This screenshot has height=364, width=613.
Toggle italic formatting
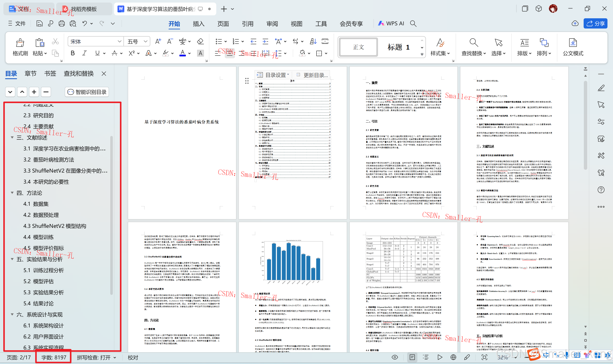pos(85,53)
